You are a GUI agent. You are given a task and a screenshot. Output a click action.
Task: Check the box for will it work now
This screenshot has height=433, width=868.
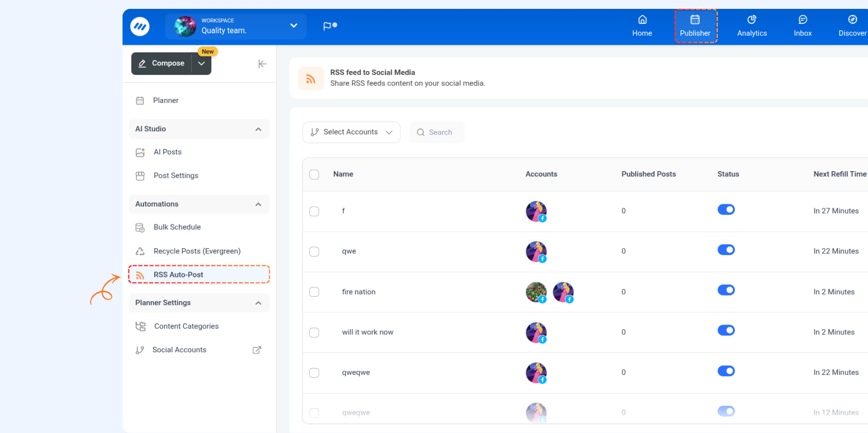click(x=314, y=332)
